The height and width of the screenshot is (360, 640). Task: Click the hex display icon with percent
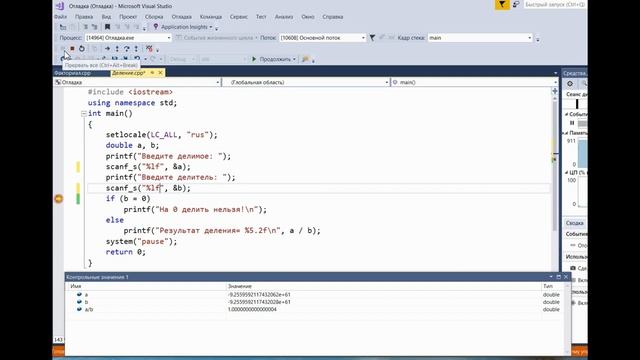[x=149, y=49]
